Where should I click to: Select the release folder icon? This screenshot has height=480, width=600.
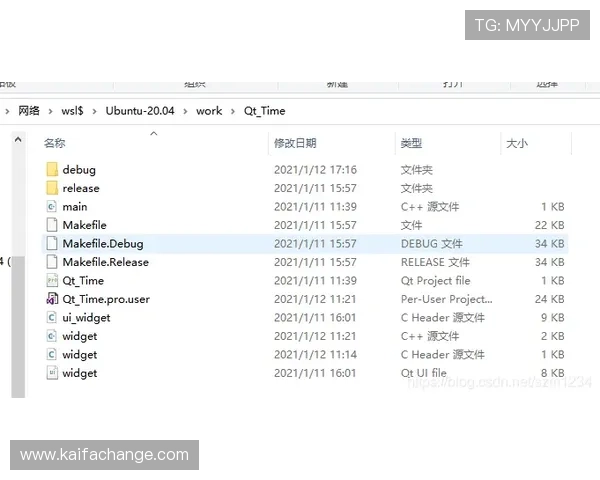(x=52, y=188)
